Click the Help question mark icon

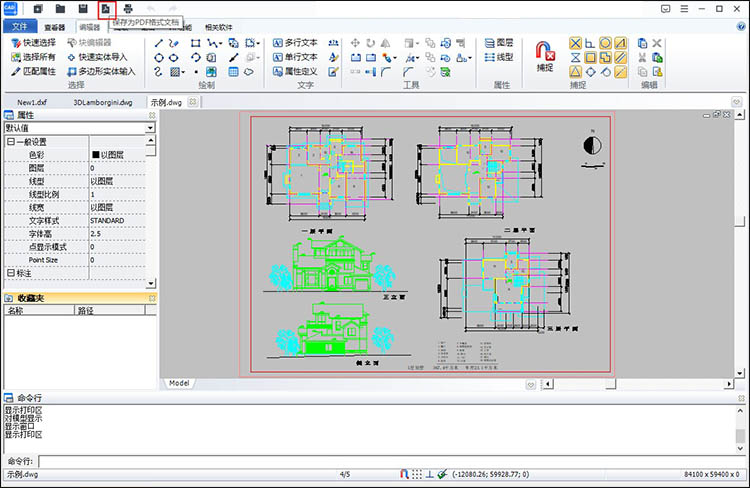coord(741,27)
